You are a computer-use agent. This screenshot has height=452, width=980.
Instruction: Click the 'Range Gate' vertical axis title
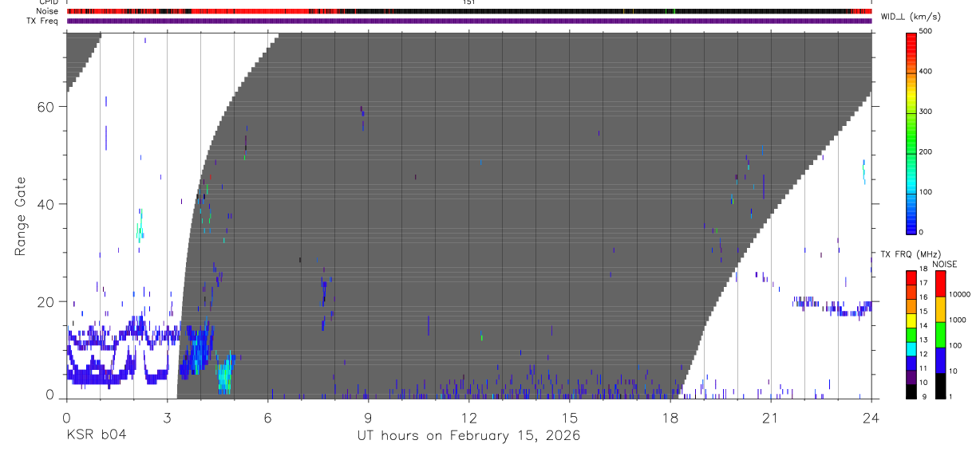tap(22, 216)
